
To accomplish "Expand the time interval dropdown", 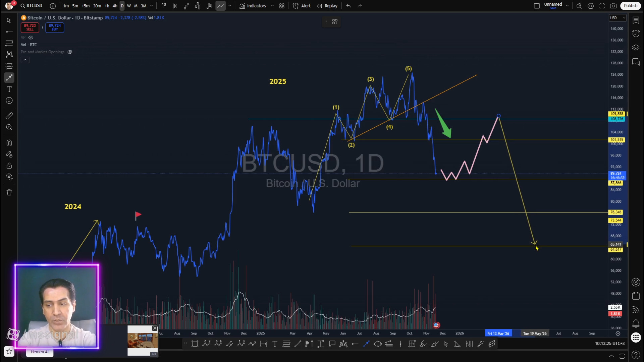I will [152, 6].
